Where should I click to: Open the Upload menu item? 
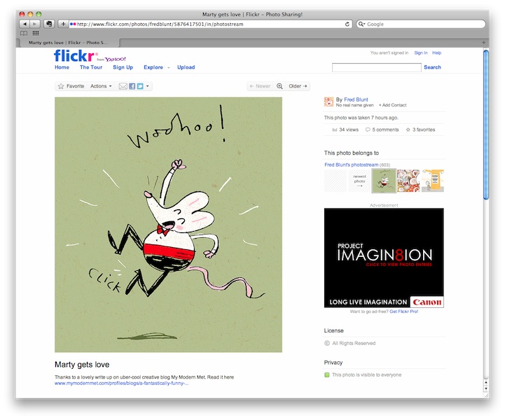pos(186,67)
